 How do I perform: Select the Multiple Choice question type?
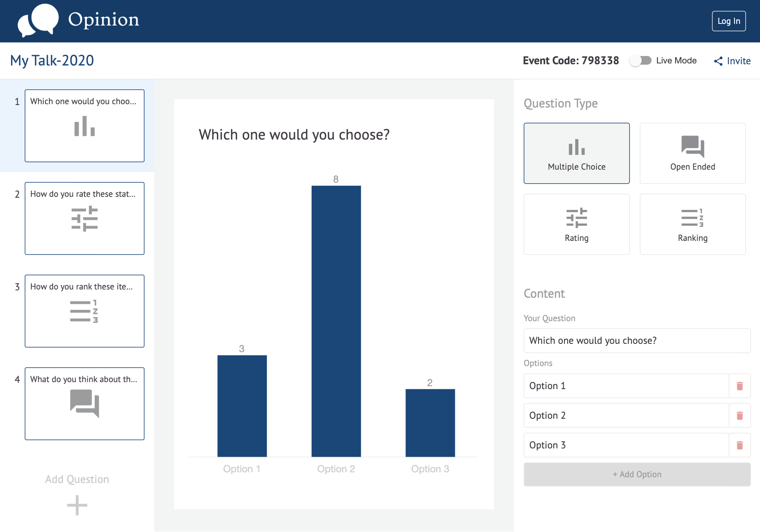(x=576, y=153)
